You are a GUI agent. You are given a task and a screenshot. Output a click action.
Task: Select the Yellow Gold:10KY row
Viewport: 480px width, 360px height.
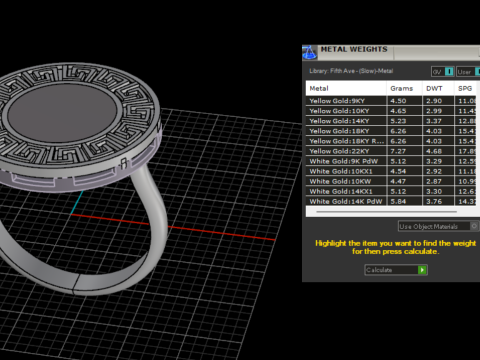[391, 111]
